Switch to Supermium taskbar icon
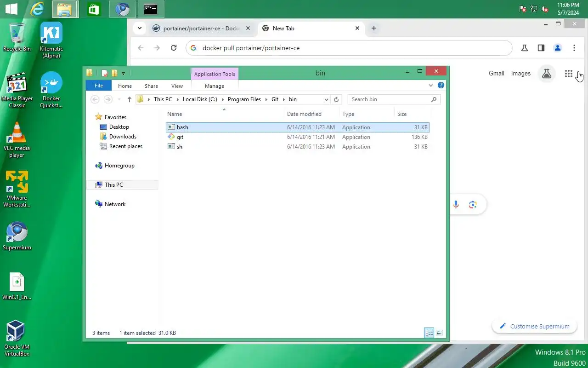Viewport: 588px width, 368px height. pos(122,9)
